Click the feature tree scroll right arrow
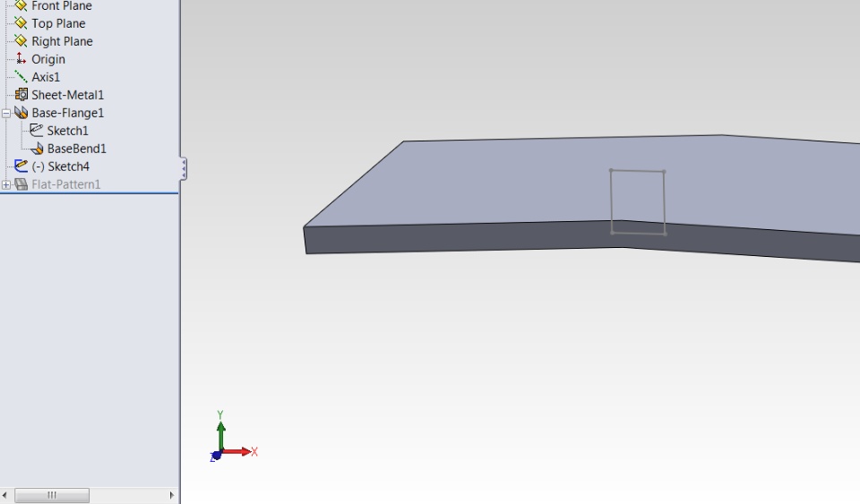The height and width of the screenshot is (504, 860). [172, 495]
